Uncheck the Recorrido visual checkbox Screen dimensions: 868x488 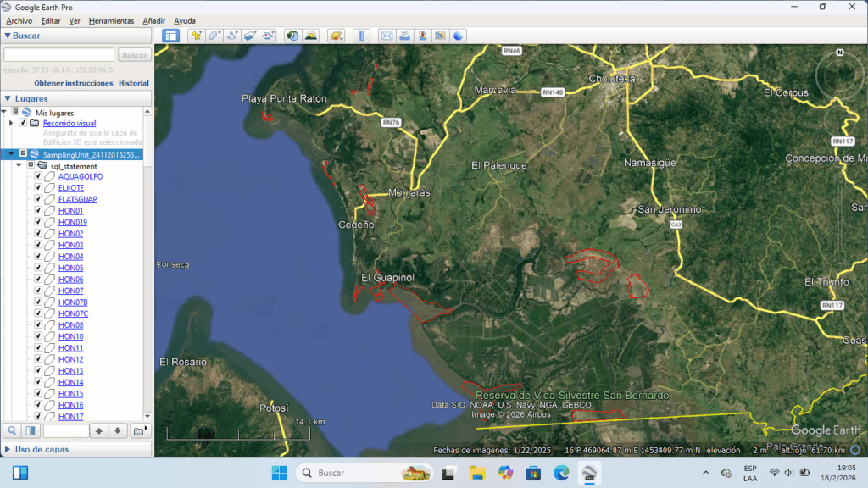coord(23,123)
